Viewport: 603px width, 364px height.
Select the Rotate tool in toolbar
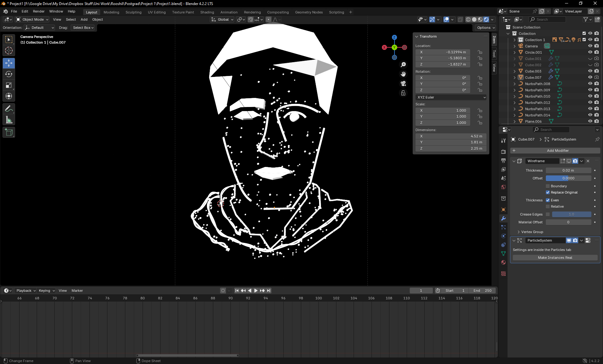pyautogui.click(x=9, y=74)
